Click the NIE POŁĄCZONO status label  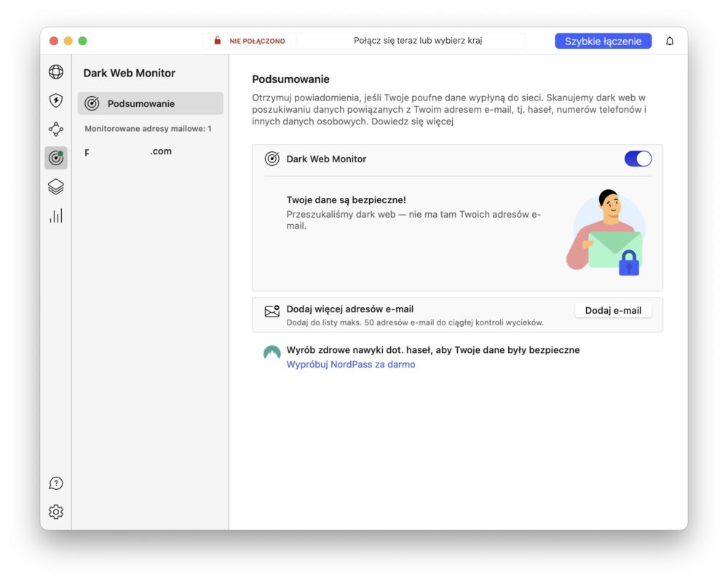pos(257,41)
